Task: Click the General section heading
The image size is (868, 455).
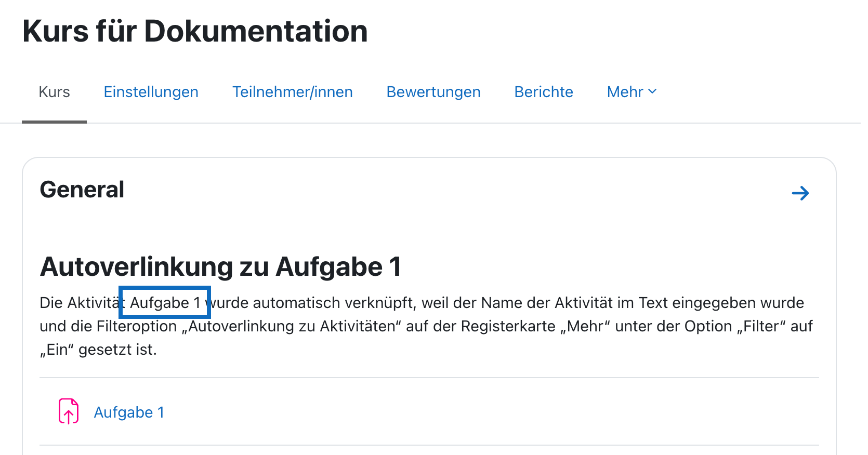Action: [82, 190]
